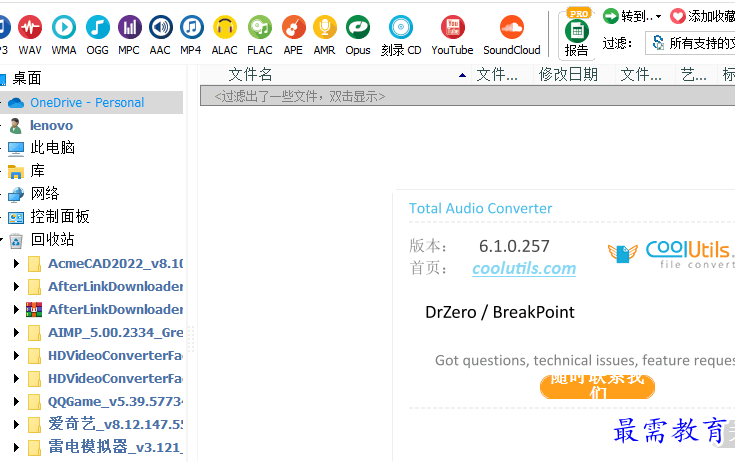
Task: Click the AMR microphone icon
Action: pos(324,28)
